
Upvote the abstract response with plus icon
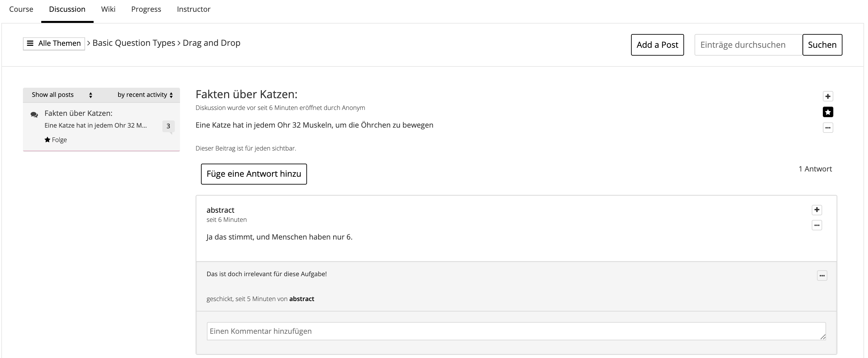pyautogui.click(x=816, y=210)
